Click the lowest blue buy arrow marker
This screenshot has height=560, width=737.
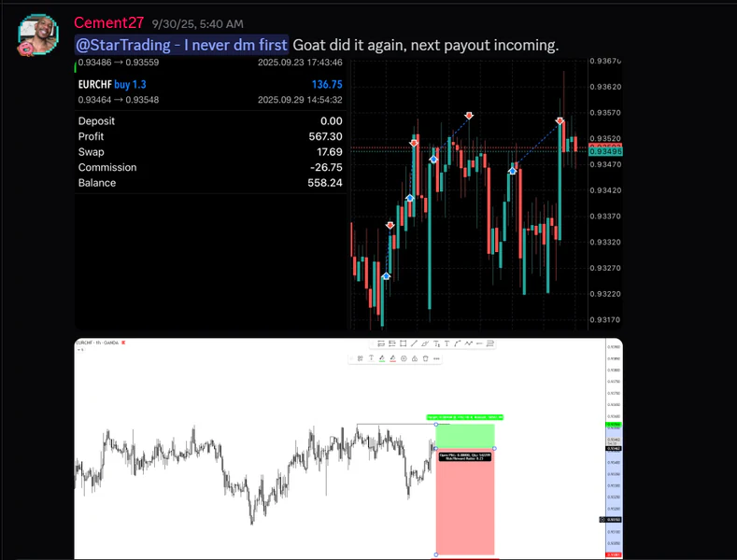tap(386, 276)
